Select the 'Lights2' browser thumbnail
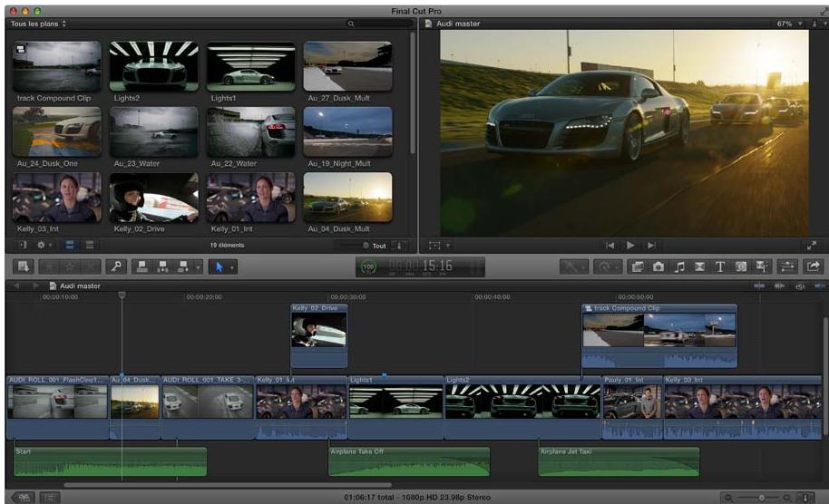Viewport: 829px width, 504px height. pyautogui.click(x=154, y=66)
